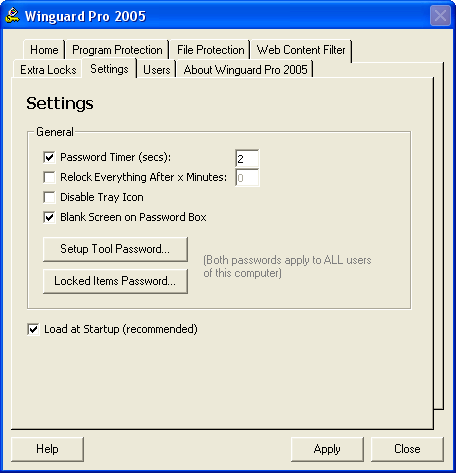The width and height of the screenshot is (456, 473).
Task: Uncheck Blank Screen on Password Box
Action: [49, 217]
